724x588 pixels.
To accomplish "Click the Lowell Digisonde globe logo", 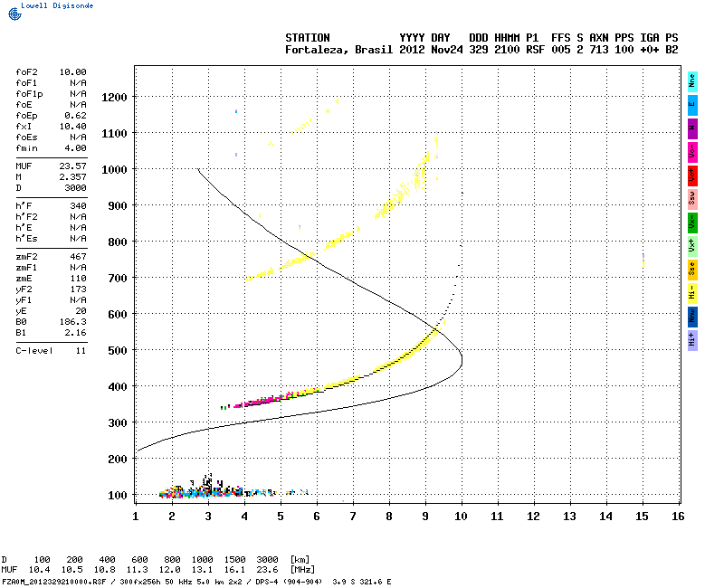I will [14, 14].
